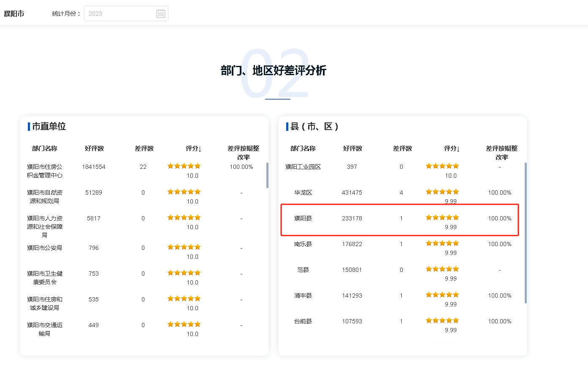
Task: Select 濮阳市自然资源和规划局 department name
Action: tap(45, 197)
